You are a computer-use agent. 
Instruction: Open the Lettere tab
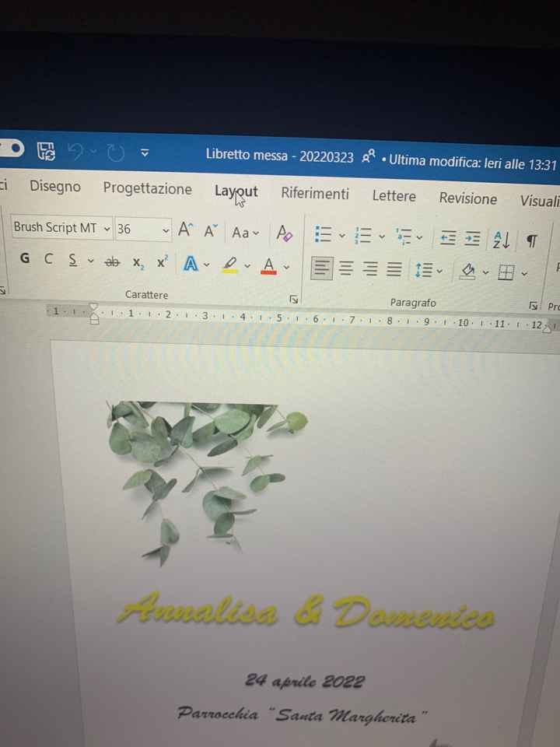[x=394, y=196]
